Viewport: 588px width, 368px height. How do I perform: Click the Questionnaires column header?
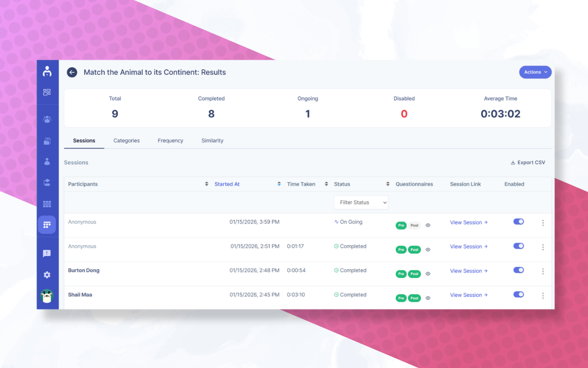(414, 184)
